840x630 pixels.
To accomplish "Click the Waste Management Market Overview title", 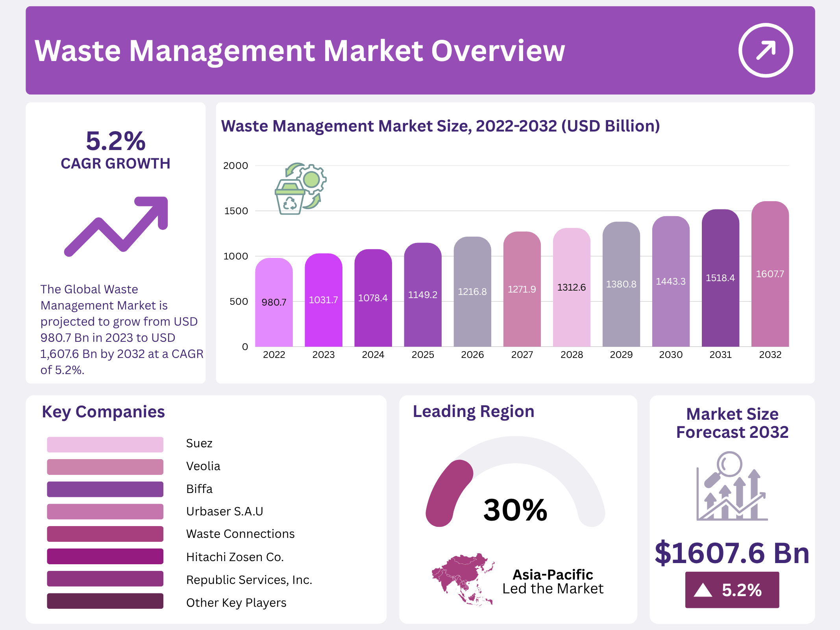I will (x=300, y=51).
